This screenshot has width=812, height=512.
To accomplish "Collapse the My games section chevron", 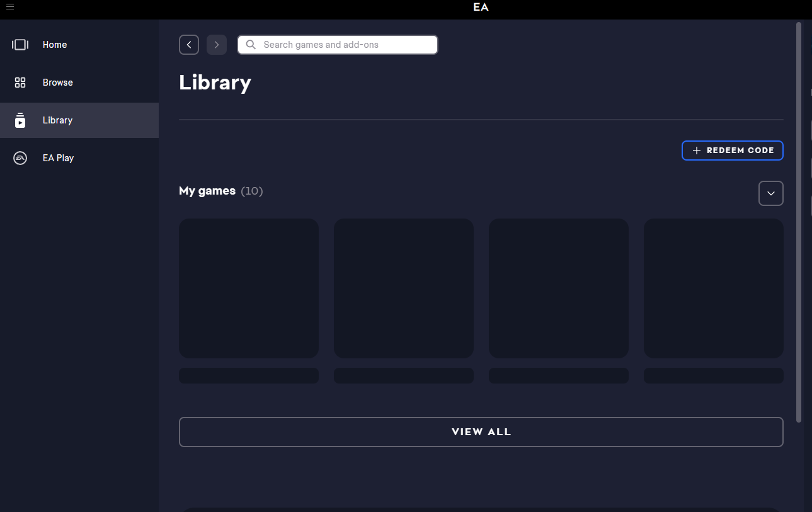I will (x=771, y=193).
